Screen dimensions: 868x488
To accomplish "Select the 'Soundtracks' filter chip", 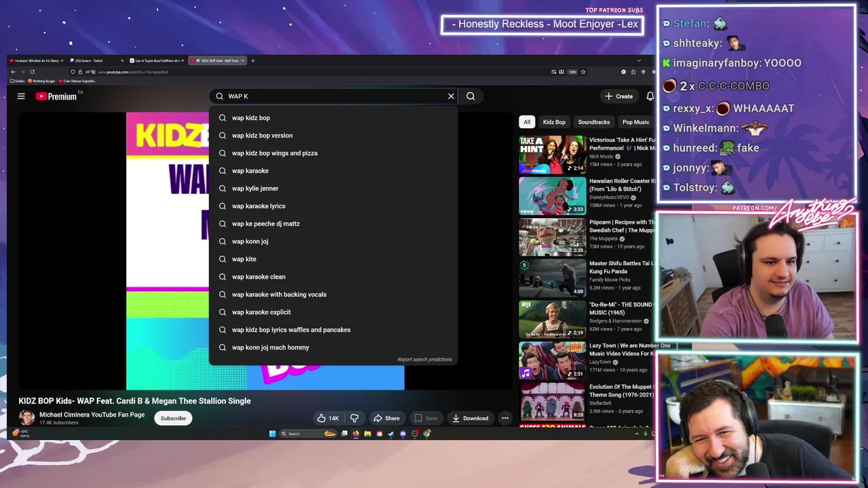I will tap(594, 122).
